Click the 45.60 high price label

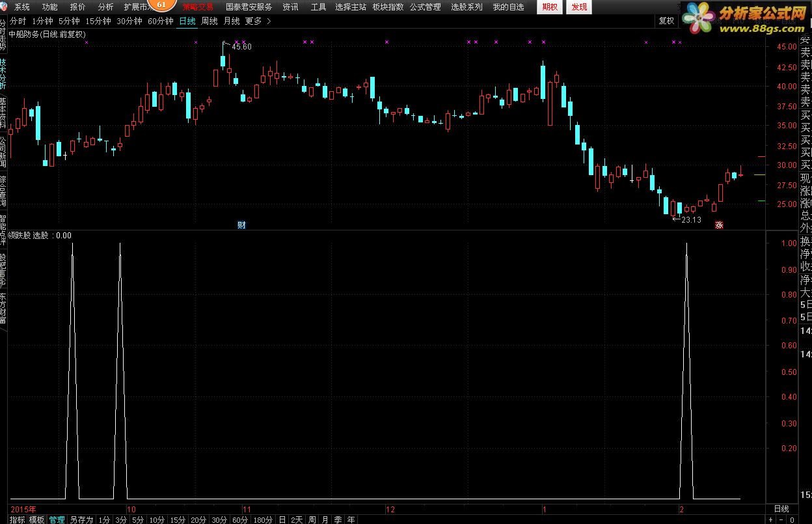(x=241, y=47)
